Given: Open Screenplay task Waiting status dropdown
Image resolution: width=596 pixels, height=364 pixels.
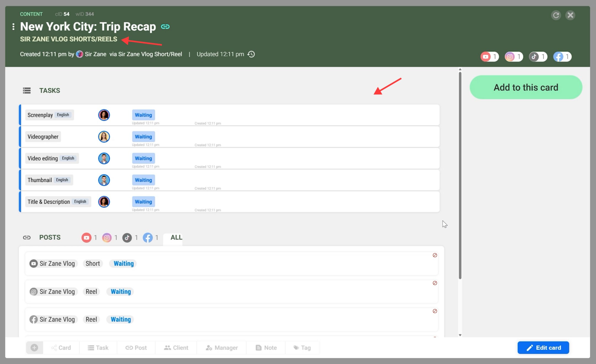Looking at the screenshot, I should (143, 115).
